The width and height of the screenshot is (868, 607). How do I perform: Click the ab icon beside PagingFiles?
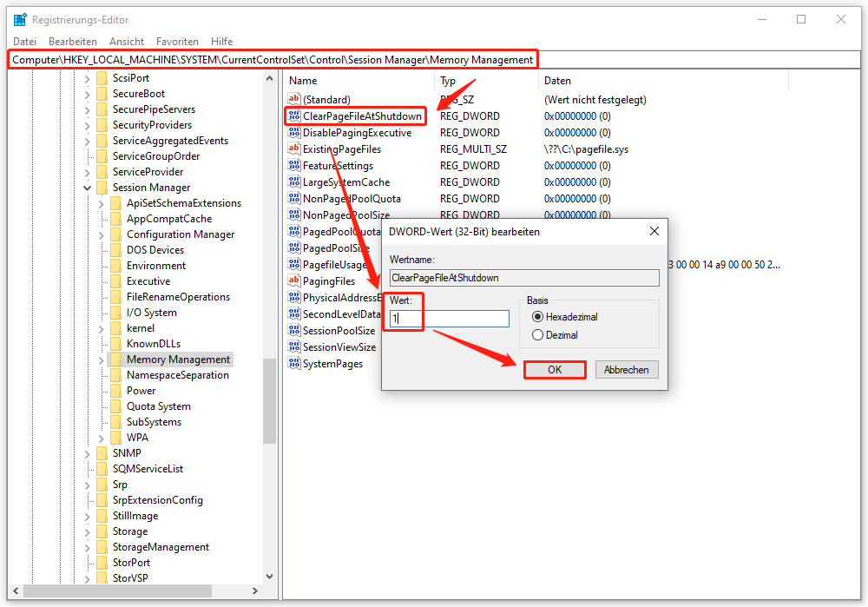(x=294, y=280)
